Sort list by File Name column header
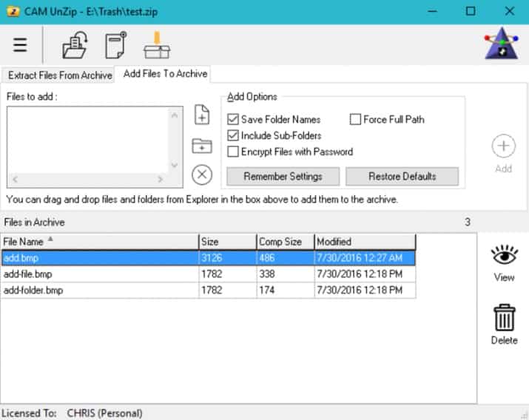Image resolution: width=529 pixels, height=420 pixels. point(99,242)
